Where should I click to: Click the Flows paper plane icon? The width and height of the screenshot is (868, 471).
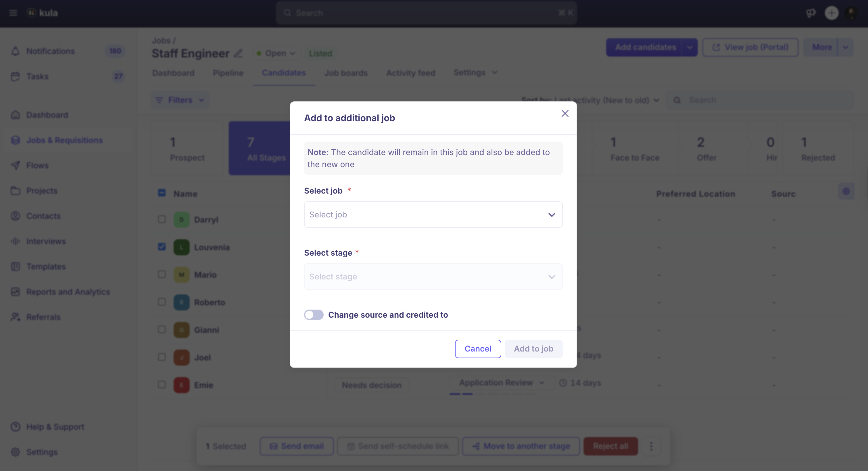pos(15,165)
